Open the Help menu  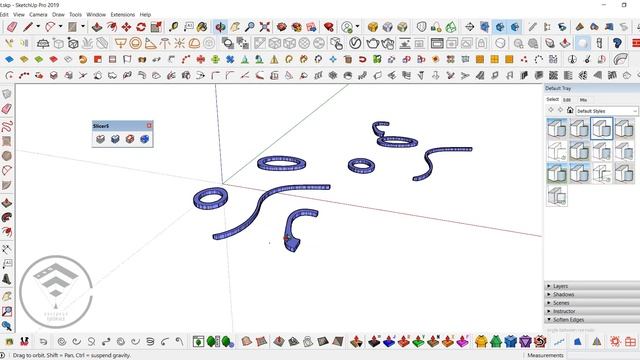click(x=145, y=14)
